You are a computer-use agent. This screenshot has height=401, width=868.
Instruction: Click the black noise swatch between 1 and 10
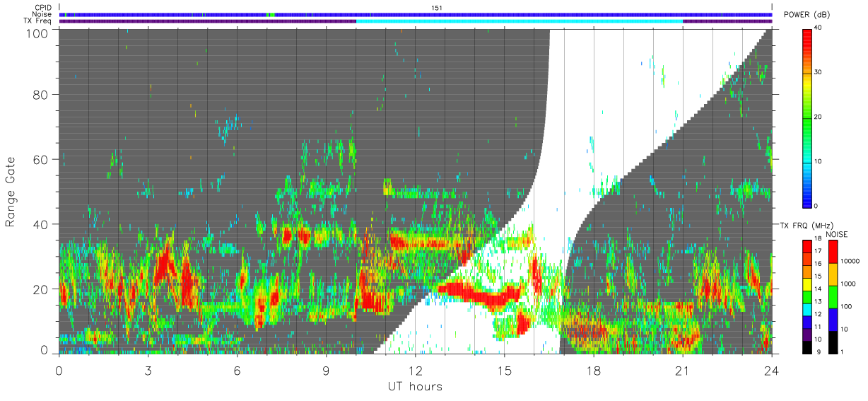point(833,341)
